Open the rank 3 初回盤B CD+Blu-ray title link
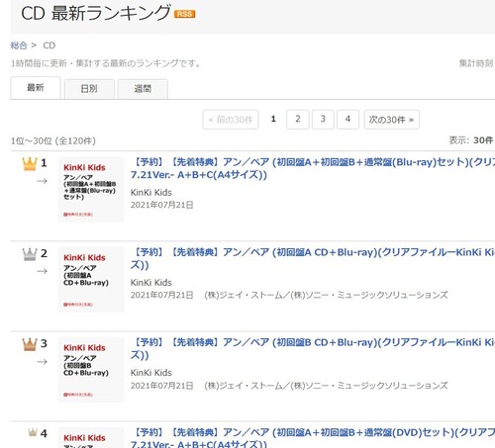Image resolution: width=495 pixels, height=448 pixels. coord(313,349)
